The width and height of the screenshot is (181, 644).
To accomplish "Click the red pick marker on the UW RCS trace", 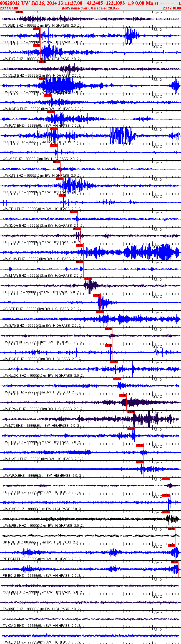I will click(x=108, y=345).
